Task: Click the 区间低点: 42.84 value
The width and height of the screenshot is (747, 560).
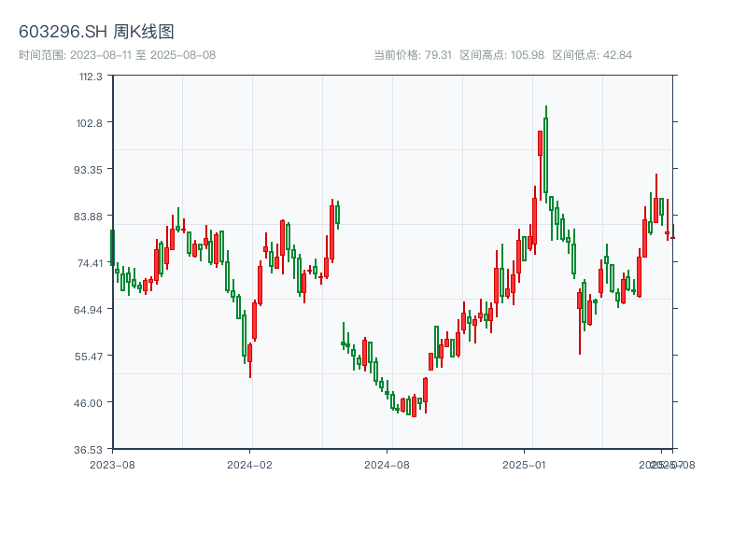Action: pyautogui.click(x=592, y=55)
